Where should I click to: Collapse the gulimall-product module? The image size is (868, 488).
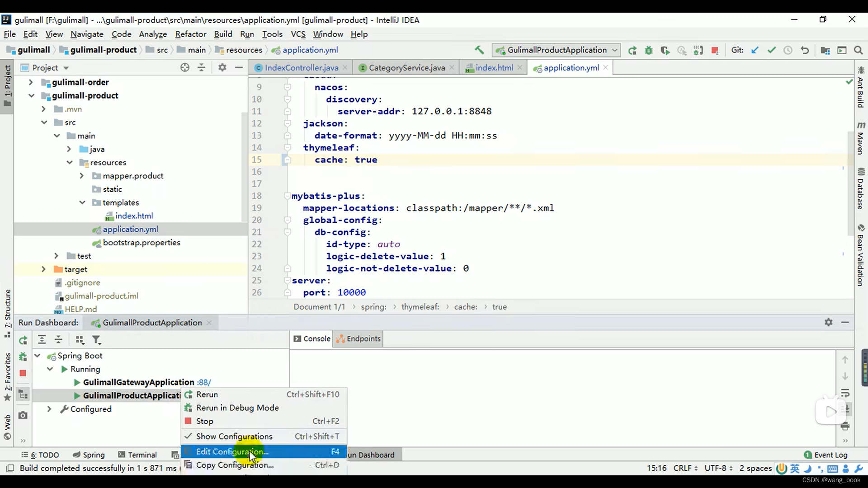[x=31, y=96]
